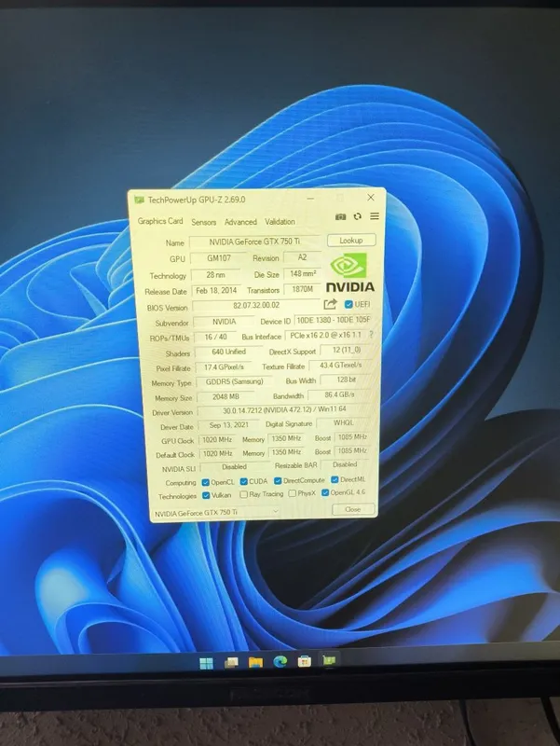Toggle the CUDA checkbox

(x=243, y=481)
